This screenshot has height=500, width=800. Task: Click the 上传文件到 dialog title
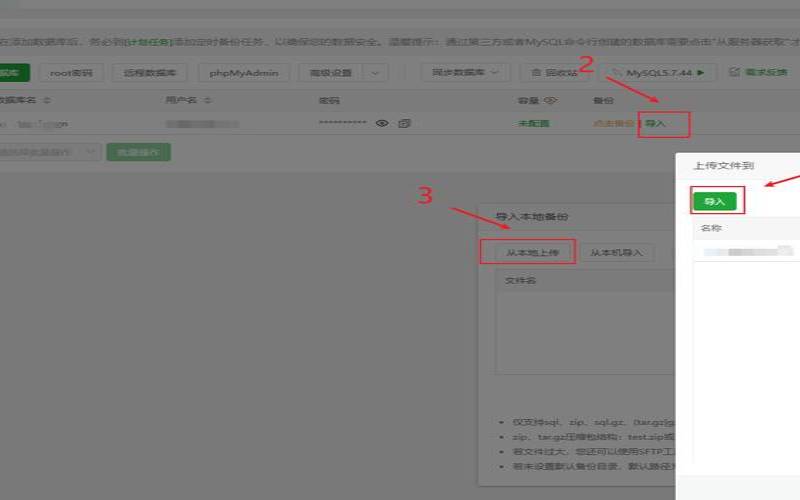click(x=723, y=165)
